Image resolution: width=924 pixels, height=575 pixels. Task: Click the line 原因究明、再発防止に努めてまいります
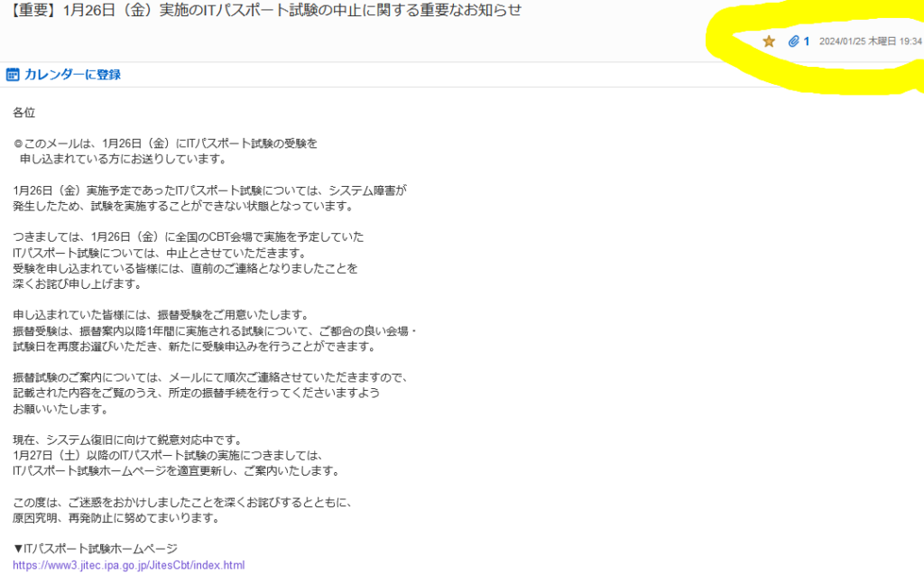coord(115,517)
